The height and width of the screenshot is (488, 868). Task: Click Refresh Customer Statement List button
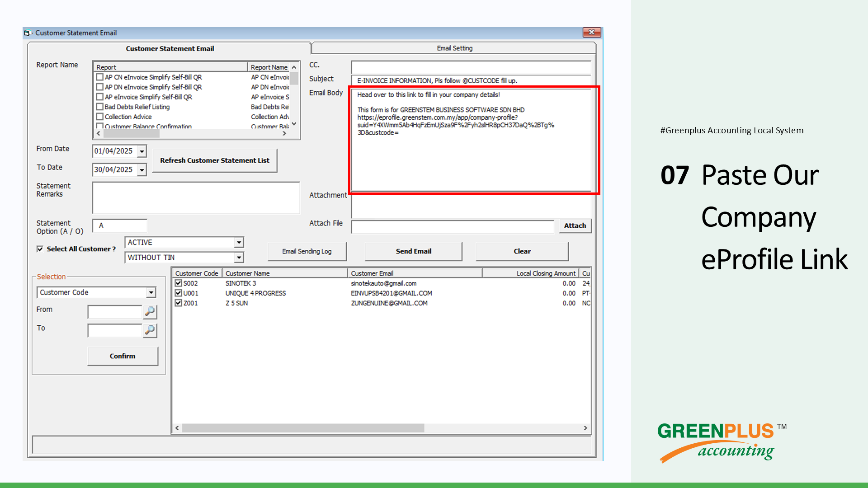pos(215,160)
